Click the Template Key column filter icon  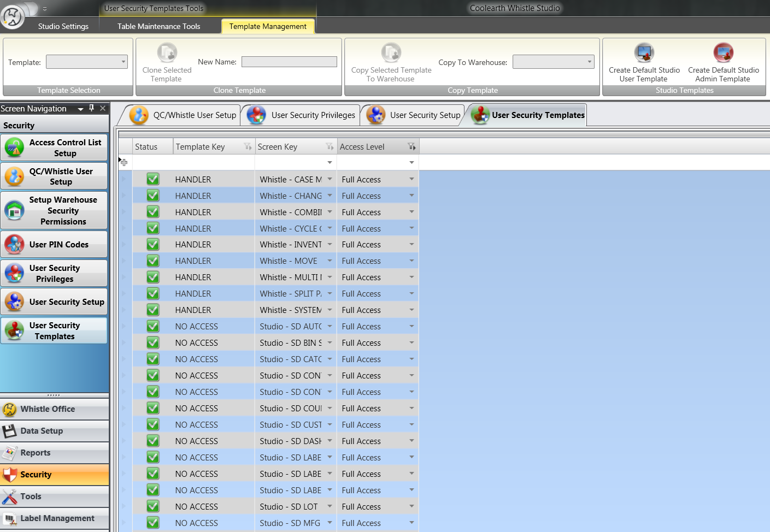[x=248, y=147]
